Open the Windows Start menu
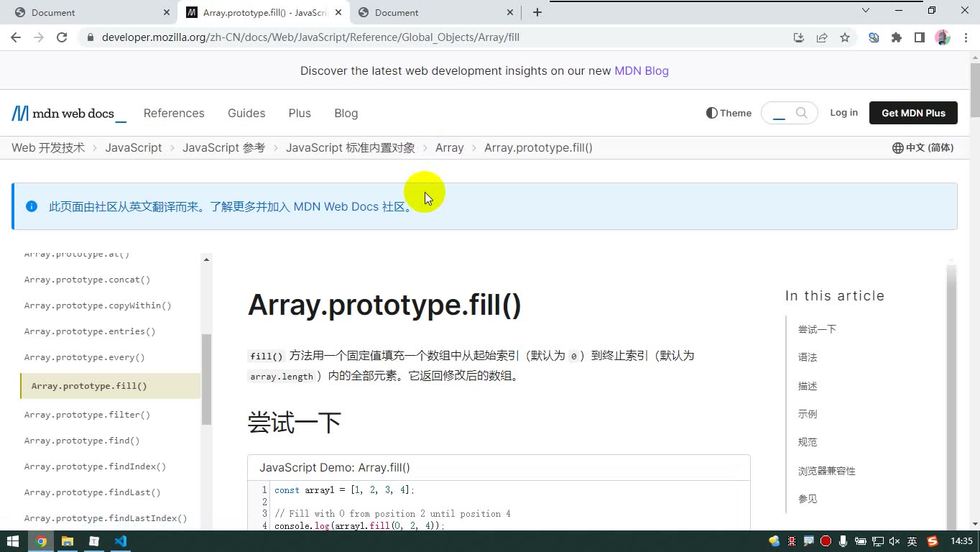Image resolution: width=980 pixels, height=552 pixels. click(x=12, y=541)
